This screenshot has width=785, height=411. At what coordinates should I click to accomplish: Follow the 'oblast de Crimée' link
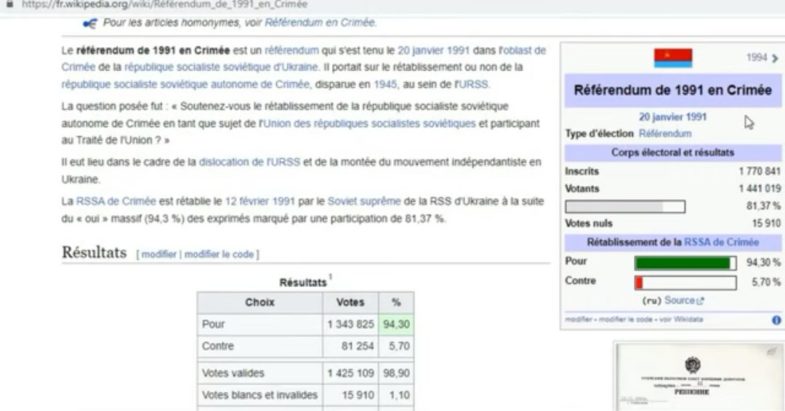point(524,51)
